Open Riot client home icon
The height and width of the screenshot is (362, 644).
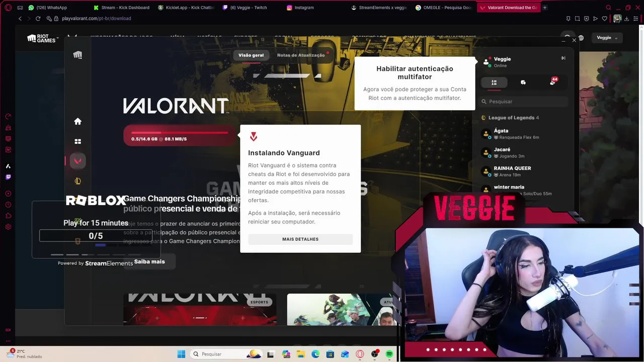click(x=77, y=121)
